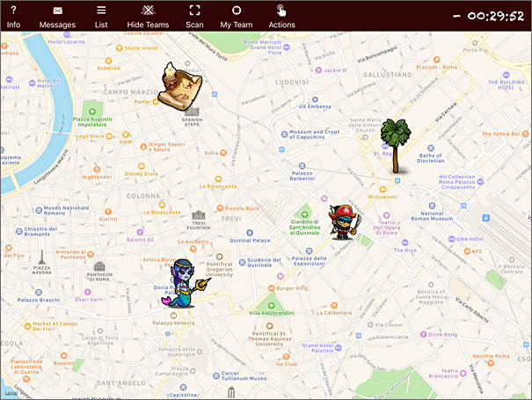The width and height of the screenshot is (532, 400).
Task: Click the Villa Aldobrandini park marker
Action: click(x=271, y=305)
